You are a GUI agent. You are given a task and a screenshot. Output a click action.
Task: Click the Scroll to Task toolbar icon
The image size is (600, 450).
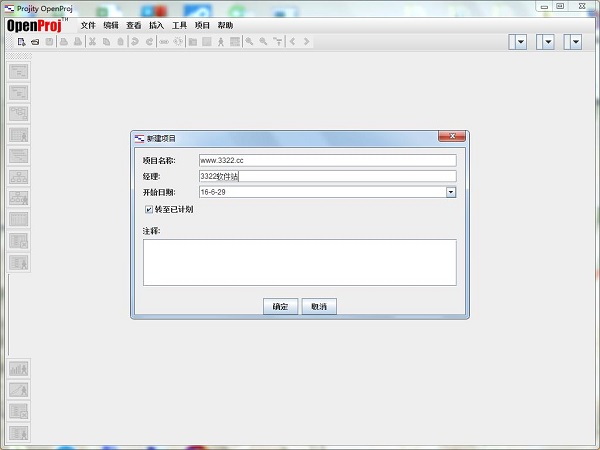[278, 42]
